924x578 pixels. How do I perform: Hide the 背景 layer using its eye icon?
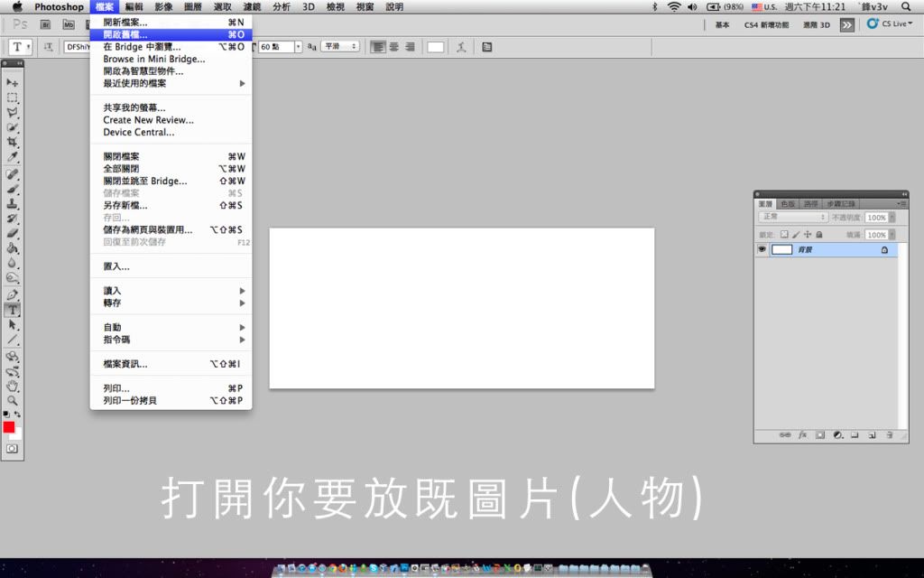click(762, 249)
